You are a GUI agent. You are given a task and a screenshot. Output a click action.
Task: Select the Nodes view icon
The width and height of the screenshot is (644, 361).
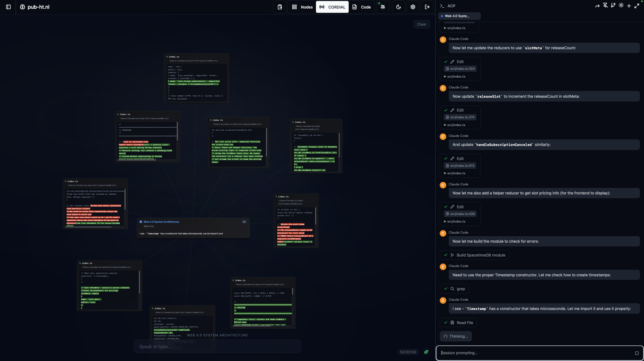pos(294,7)
